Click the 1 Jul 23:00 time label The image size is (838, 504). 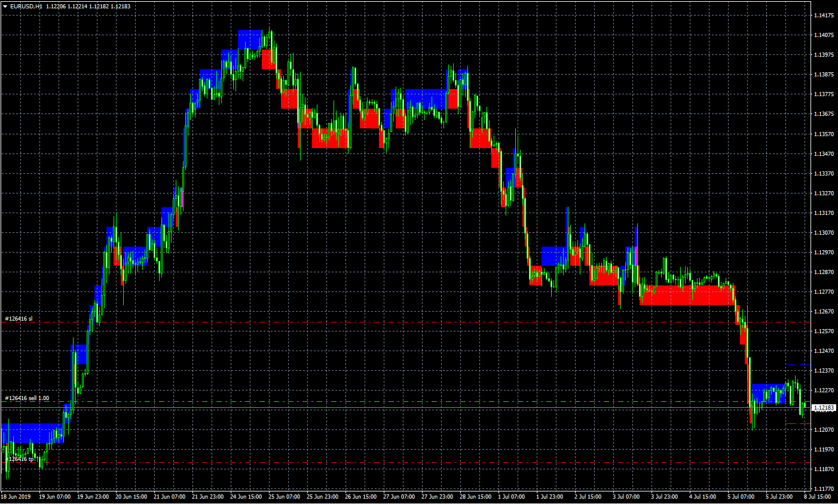pos(550,497)
